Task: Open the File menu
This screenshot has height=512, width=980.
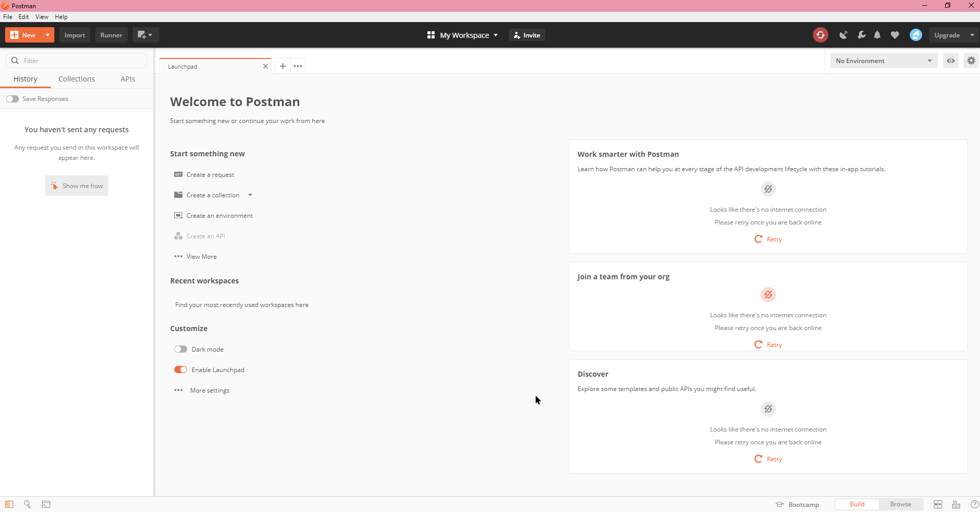Action: coord(8,16)
